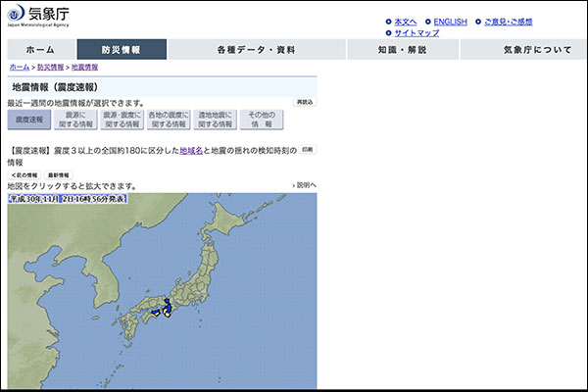
Task: Switch to the 知識・解説 tab
Action: point(402,49)
